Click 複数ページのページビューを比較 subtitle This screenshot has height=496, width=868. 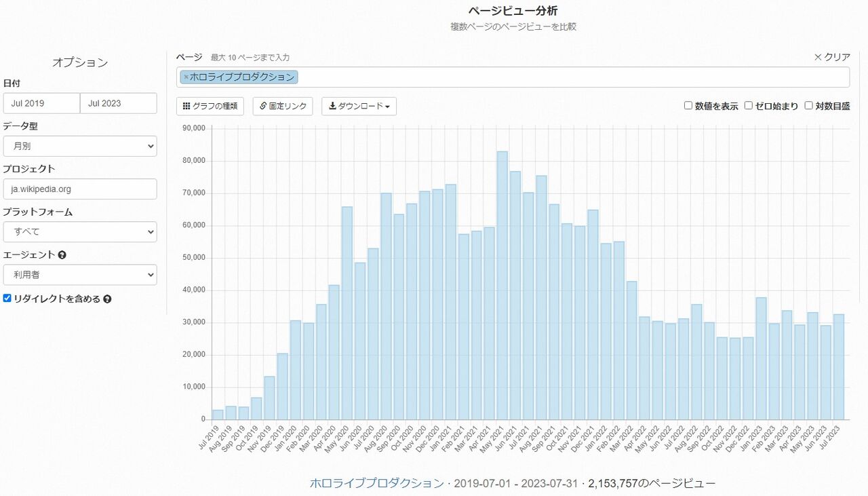point(513,27)
